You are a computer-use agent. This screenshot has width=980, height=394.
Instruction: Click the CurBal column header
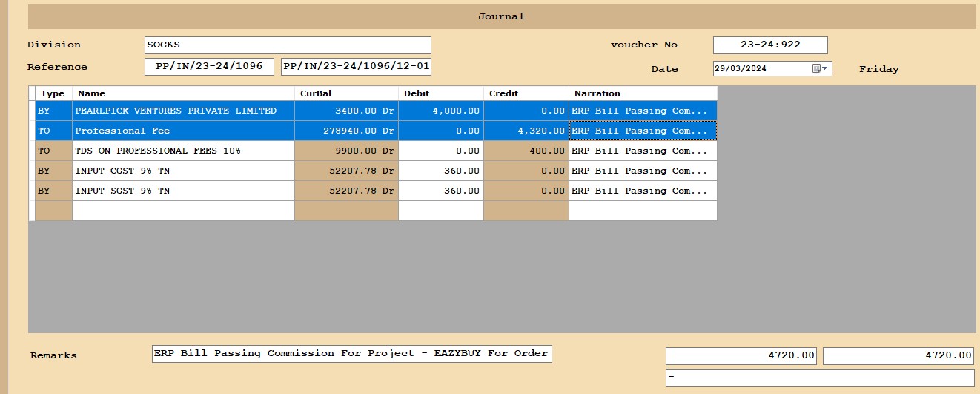pos(345,93)
